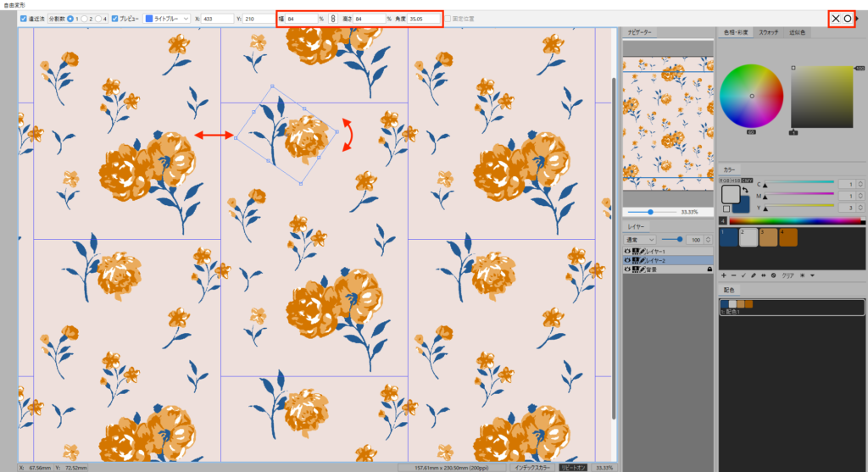Click the hue color wheel
This screenshot has width=868, height=472.
coord(751,97)
